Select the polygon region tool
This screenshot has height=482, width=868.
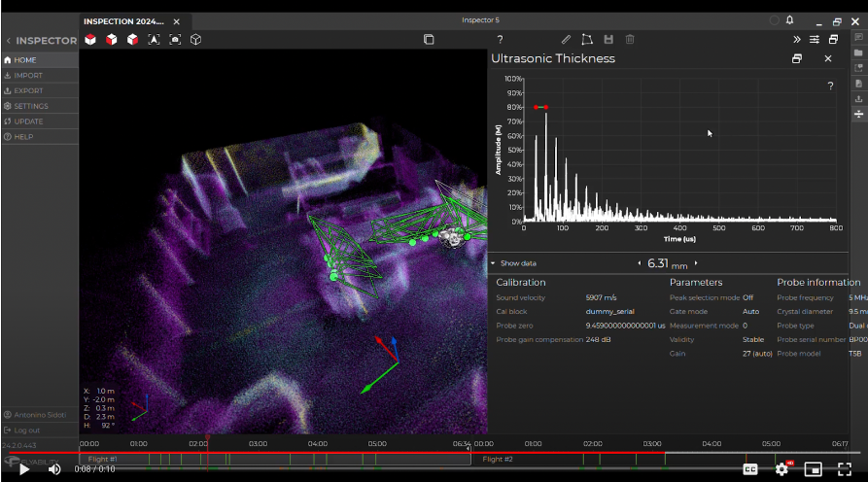point(587,39)
